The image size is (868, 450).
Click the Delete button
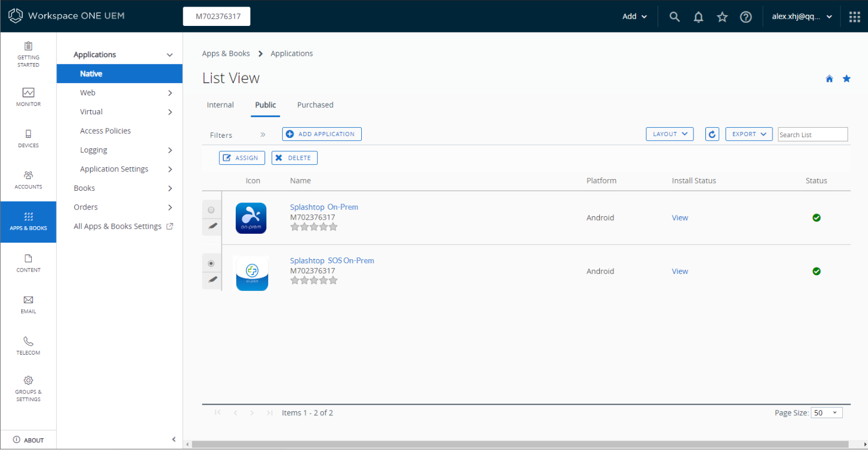295,158
